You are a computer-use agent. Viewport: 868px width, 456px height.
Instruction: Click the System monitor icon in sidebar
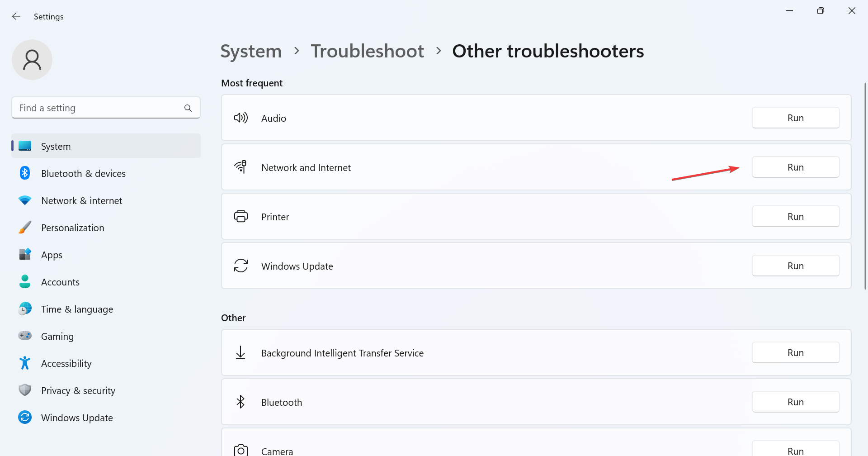[x=25, y=146]
